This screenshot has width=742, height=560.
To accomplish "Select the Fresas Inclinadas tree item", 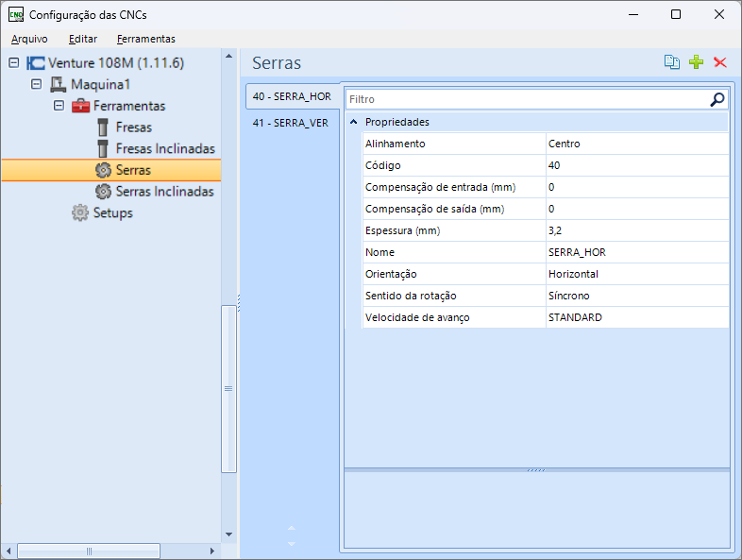I will pos(164,149).
